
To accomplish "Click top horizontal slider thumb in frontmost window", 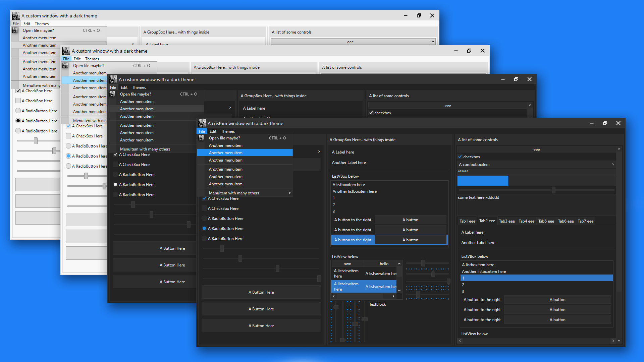I will pos(222,248).
